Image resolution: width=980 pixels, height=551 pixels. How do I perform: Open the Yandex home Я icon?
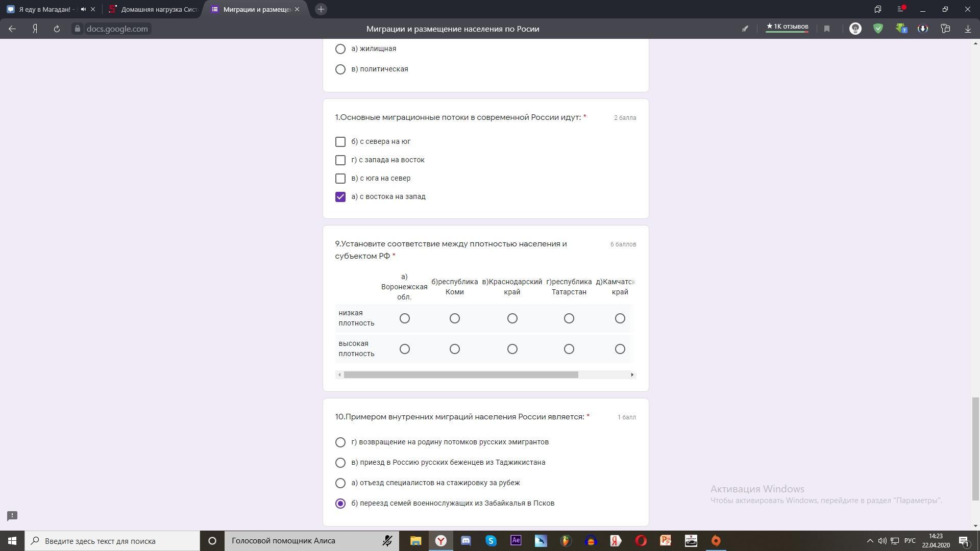click(35, 29)
